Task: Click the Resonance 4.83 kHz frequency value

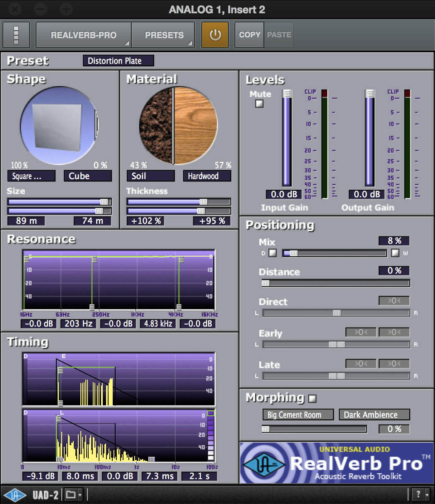Action: (158, 324)
